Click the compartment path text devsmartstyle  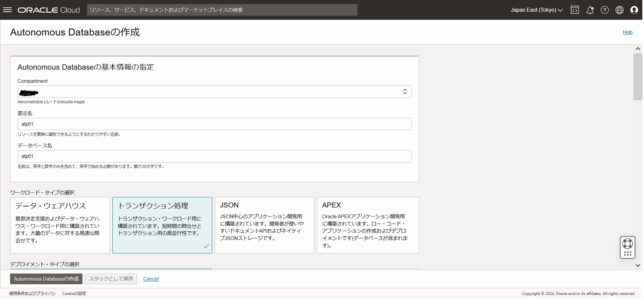click(x=51, y=102)
